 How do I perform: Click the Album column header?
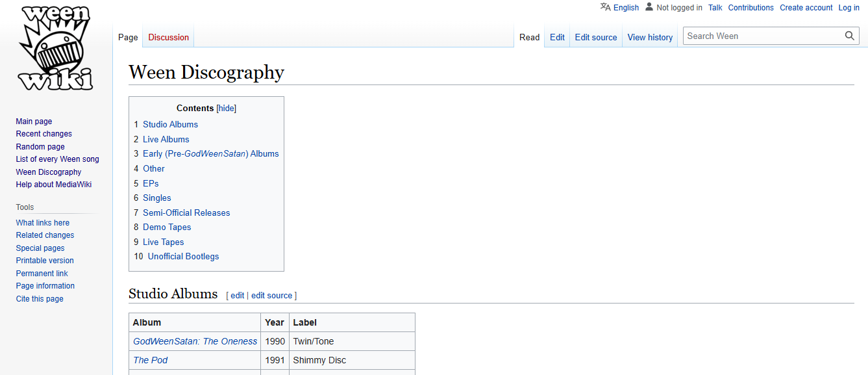(195, 322)
